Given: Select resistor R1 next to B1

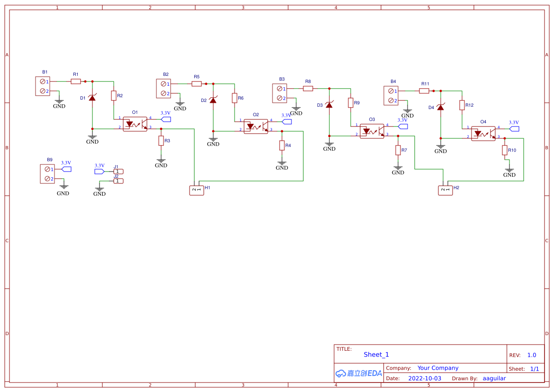Looking at the screenshot, I should [76, 82].
